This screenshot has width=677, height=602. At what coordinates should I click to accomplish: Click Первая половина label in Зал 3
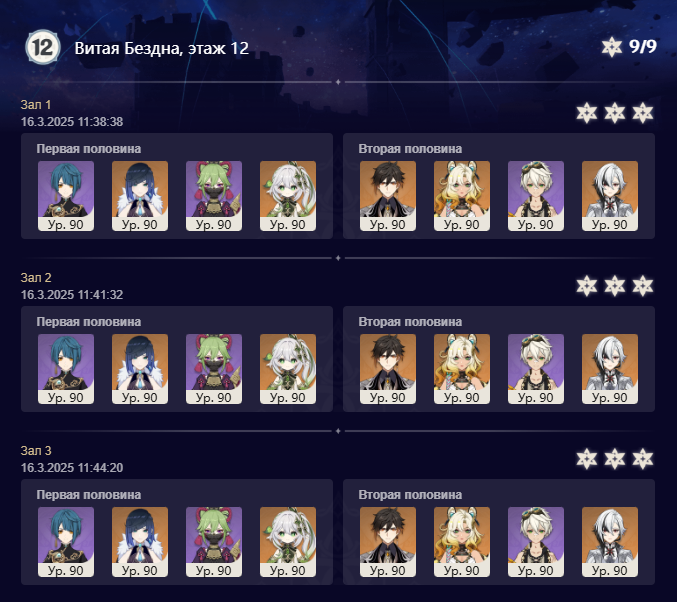(89, 494)
